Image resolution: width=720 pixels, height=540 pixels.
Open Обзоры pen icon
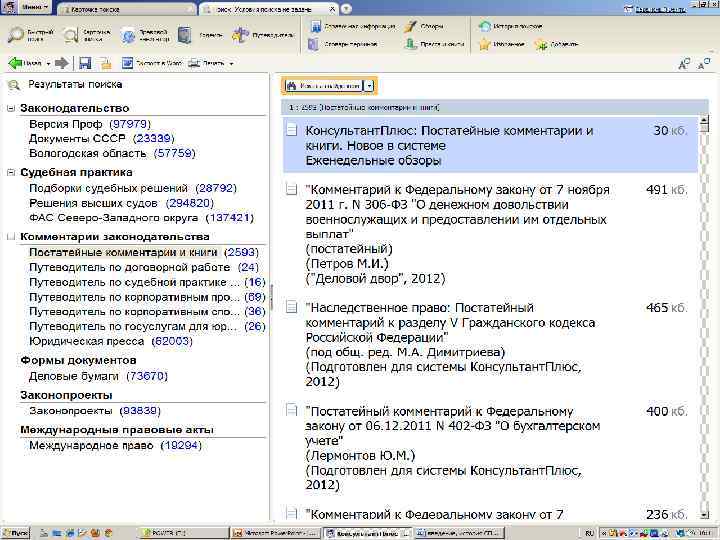(410, 26)
